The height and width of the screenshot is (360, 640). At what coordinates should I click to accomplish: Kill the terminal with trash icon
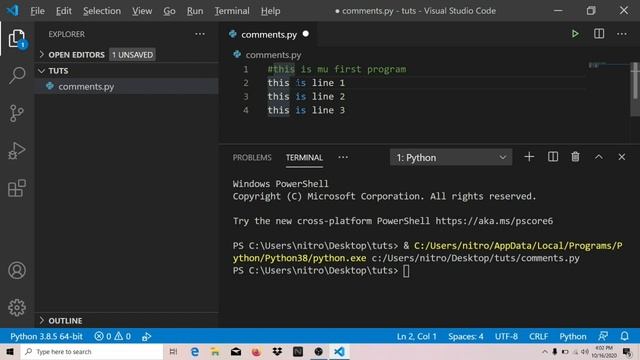(575, 157)
